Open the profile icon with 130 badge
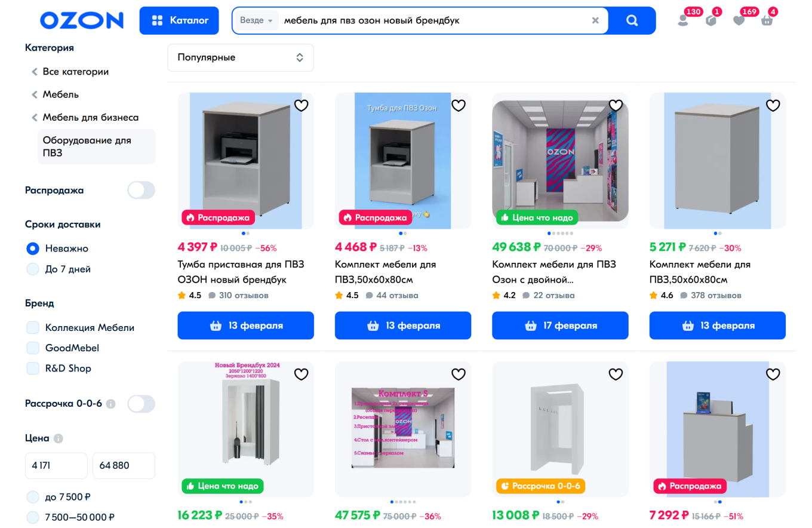The height and width of the screenshot is (528, 812). (683, 20)
